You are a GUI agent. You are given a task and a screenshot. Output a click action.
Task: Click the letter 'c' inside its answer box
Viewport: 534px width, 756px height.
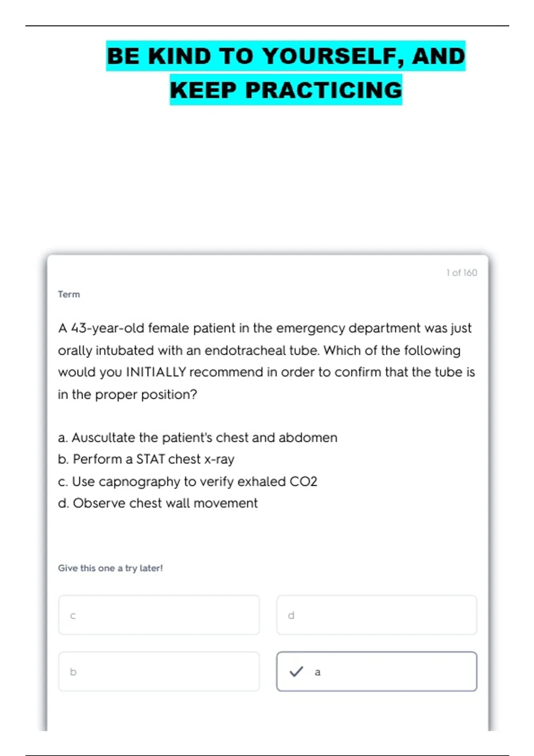(73, 616)
